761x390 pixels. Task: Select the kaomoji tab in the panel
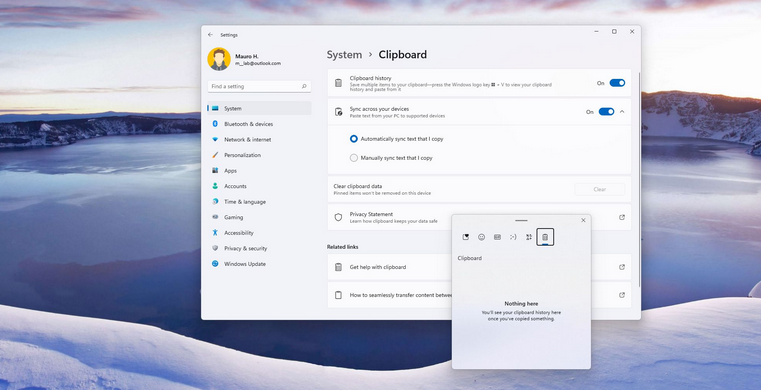[513, 237]
